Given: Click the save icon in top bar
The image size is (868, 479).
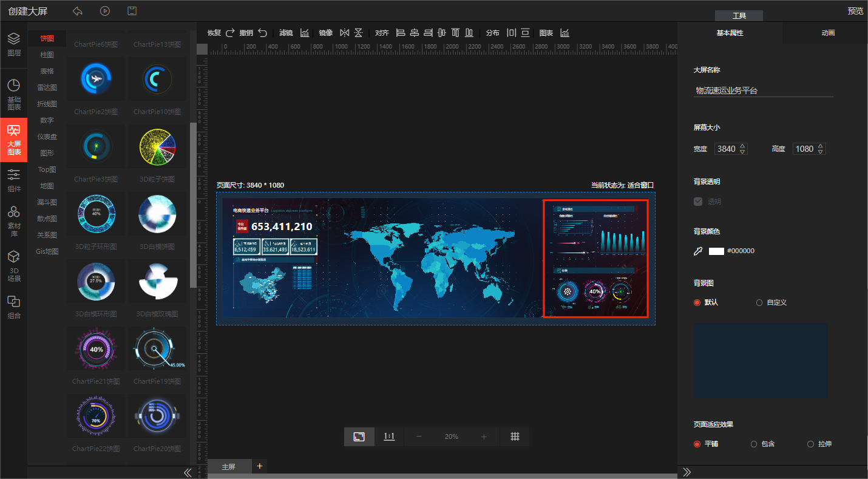Looking at the screenshot, I should click(132, 11).
